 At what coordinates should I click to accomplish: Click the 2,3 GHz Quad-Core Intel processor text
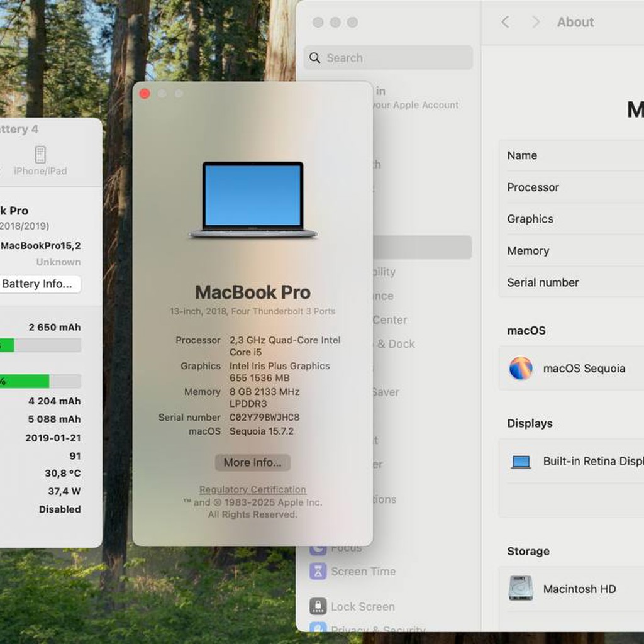coord(285,346)
